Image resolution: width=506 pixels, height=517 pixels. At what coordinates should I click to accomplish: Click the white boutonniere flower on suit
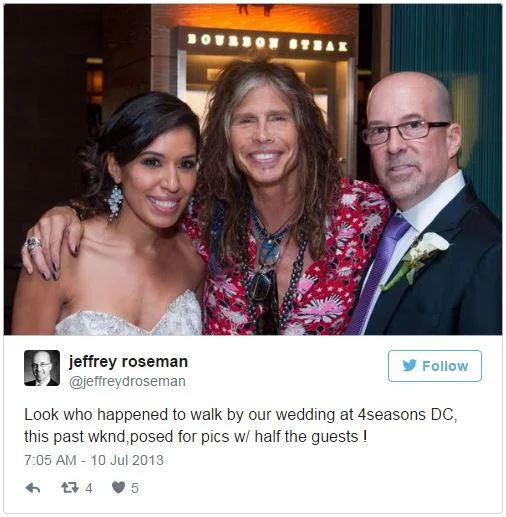423,253
